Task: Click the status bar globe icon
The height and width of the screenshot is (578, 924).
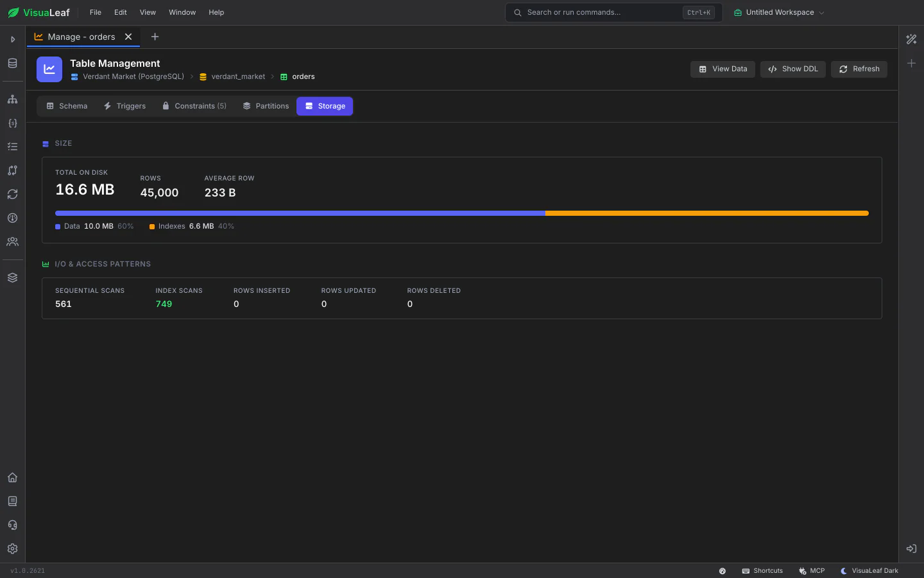Action: click(723, 571)
